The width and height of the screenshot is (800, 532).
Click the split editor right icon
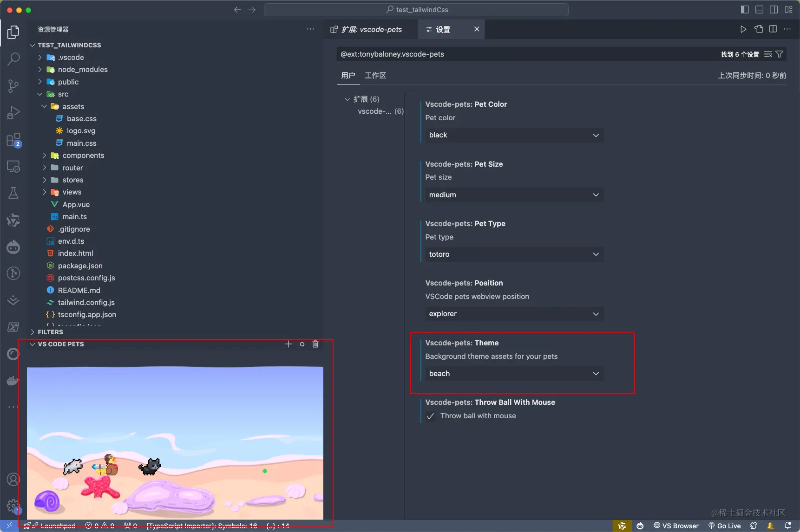[x=773, y=29]
